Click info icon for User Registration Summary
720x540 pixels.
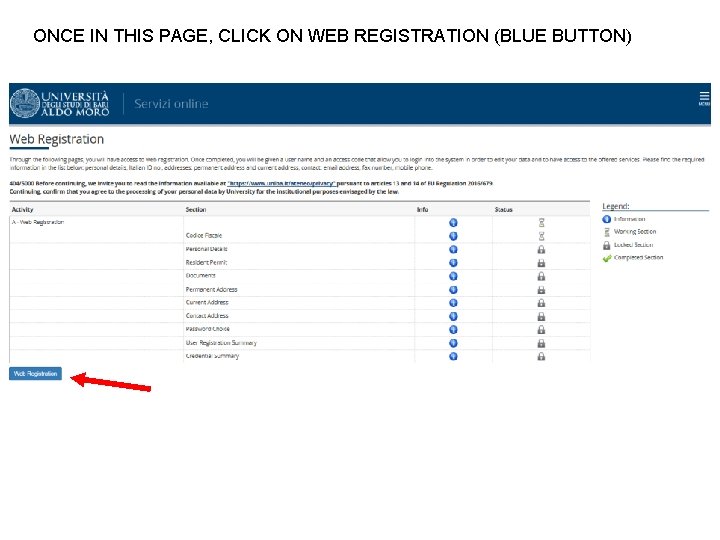453,343
